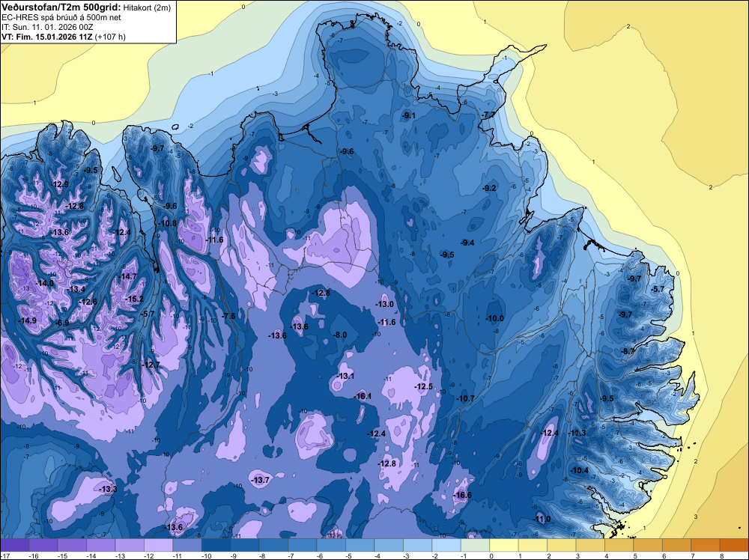749x560 pixels.
Task: Select the pale green legend swatch labeled -1
Action: click(x=475, y=545)
